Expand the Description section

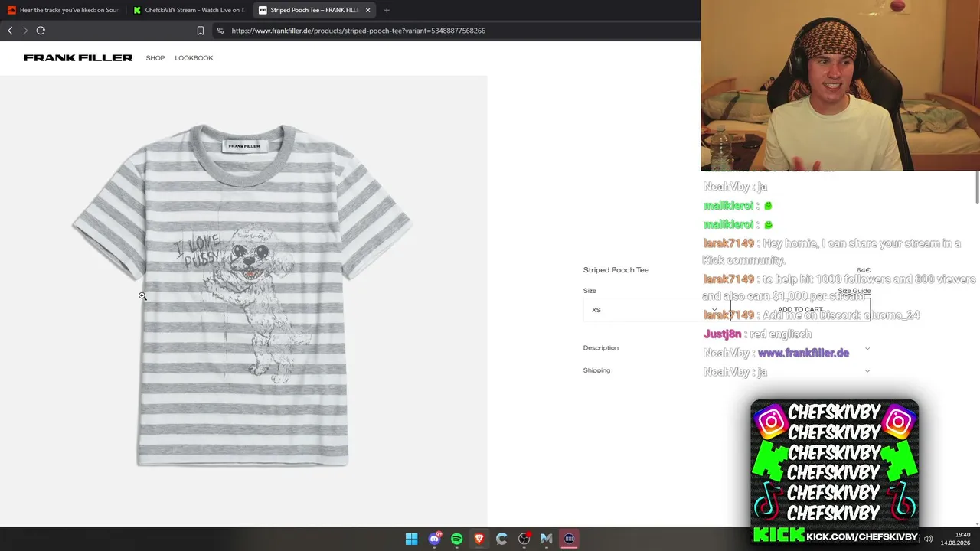(727, 348)
